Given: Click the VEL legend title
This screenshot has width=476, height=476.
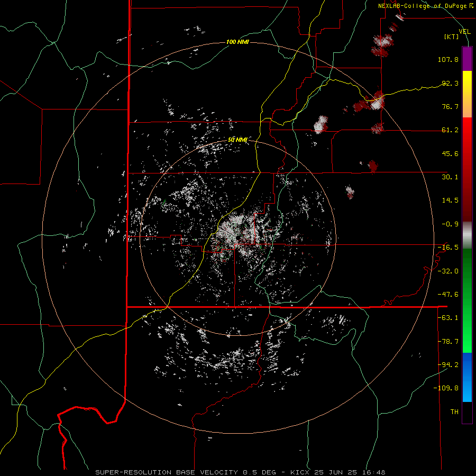Looking at the screenshot, I should click(x=464, y=32).
